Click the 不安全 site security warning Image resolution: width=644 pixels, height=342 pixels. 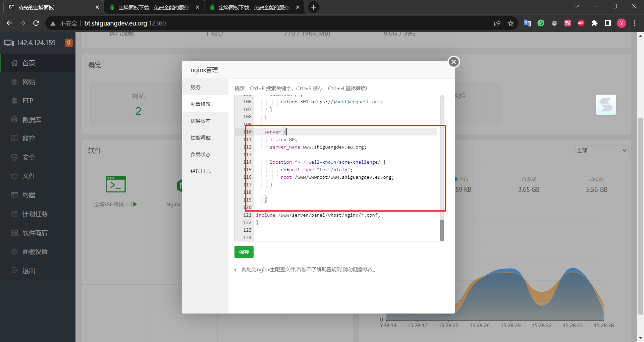point(64,23)
